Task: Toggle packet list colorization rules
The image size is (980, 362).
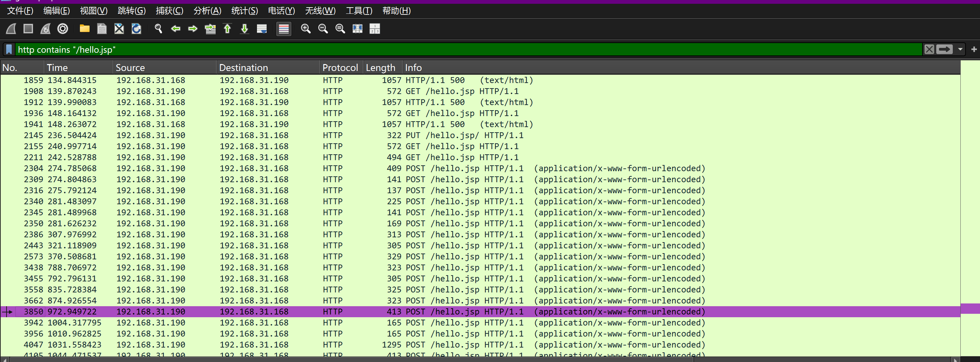Action: (x=284, y=29)
